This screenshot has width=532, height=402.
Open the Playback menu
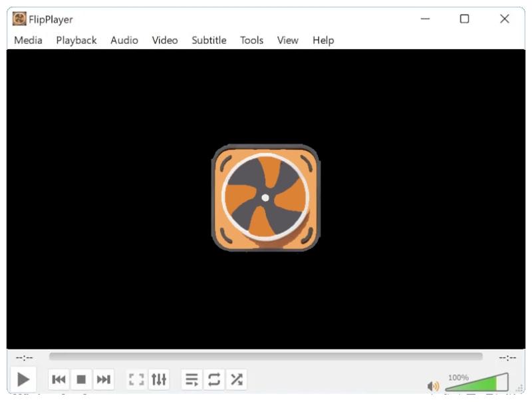[76, 40]
